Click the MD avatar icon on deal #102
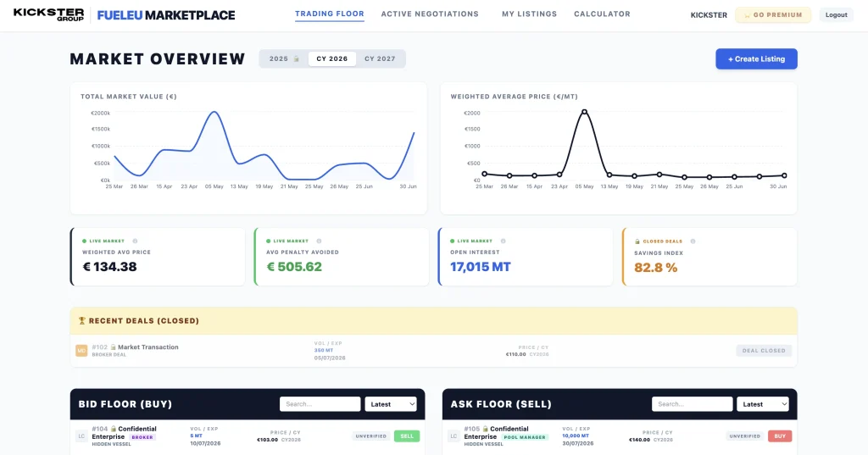Screen dimensions: 868x455 tap(81, 351)
